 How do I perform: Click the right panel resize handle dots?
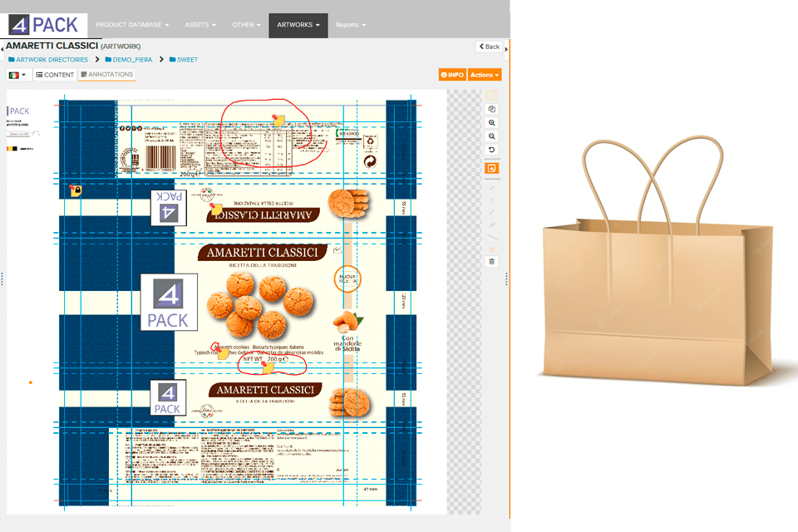(x=506, y=279)
